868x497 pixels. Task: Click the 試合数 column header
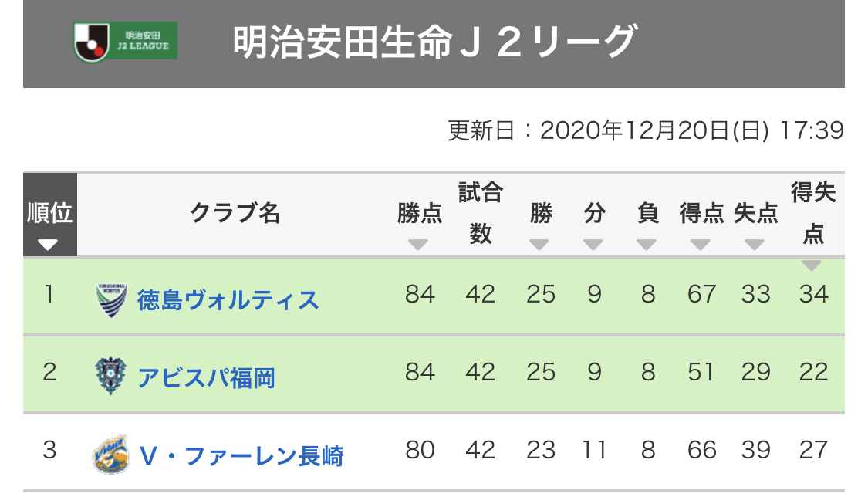(x=481, y=213)
